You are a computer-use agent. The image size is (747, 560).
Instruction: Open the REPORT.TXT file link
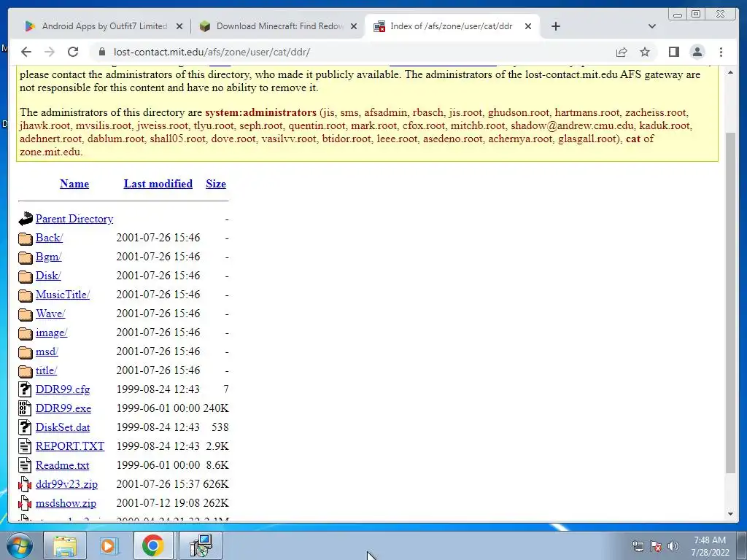tap(69, 446)
